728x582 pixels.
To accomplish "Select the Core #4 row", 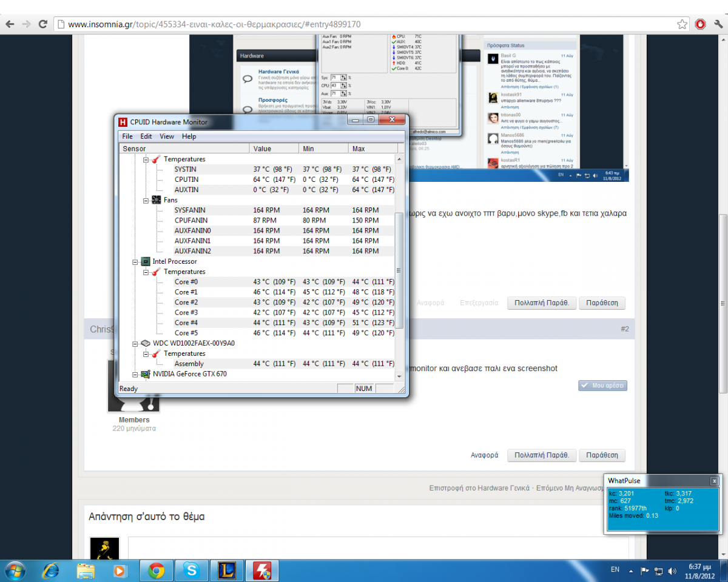I will (257, 323).
